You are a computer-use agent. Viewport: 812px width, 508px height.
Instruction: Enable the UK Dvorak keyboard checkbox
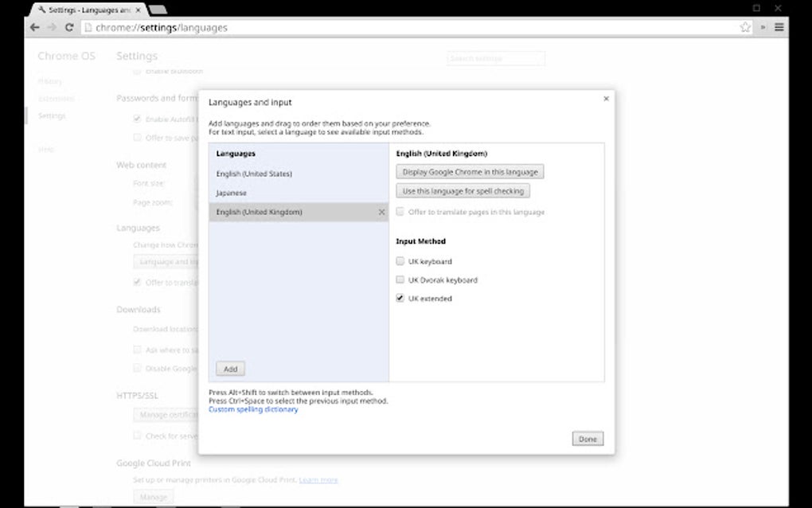(400, 279)
